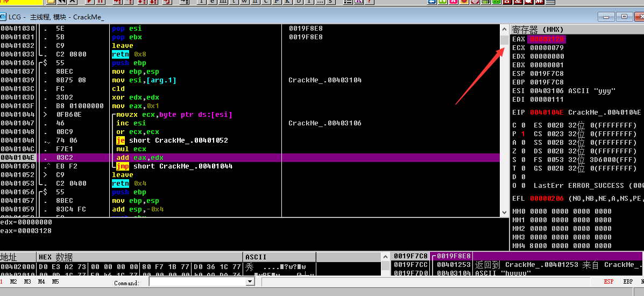Select the ECX value 00000079
The image size is (644, 296).
point(547,48)
